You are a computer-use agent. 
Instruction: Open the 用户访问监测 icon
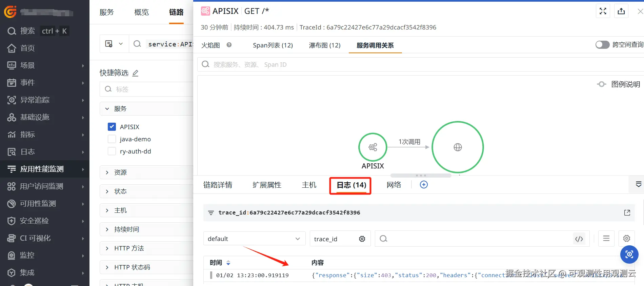click(12, 186)
